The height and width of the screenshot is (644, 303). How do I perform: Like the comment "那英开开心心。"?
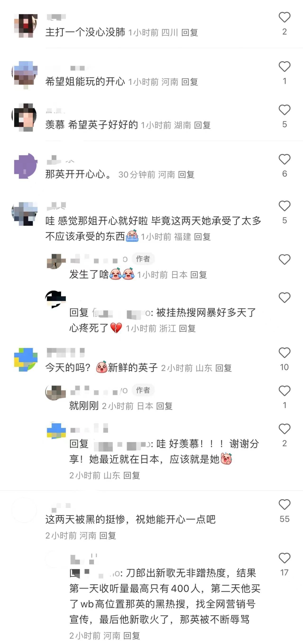pos(284,159)
